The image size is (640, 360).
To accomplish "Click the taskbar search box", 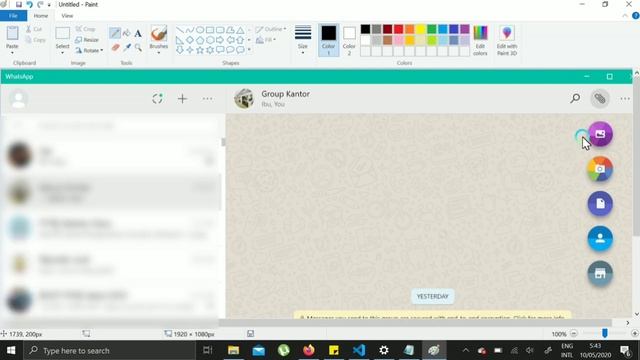I will coord(110,350).
